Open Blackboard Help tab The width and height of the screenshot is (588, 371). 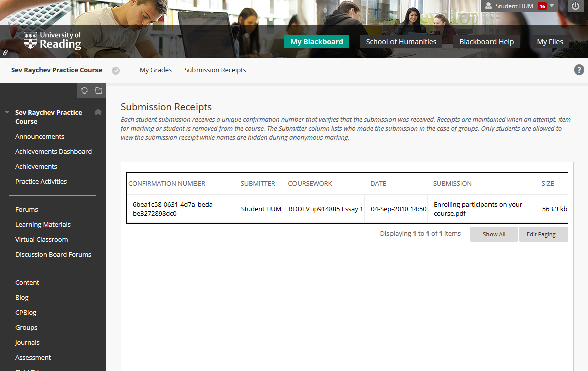pyautogui.click(x=486, y=42)
